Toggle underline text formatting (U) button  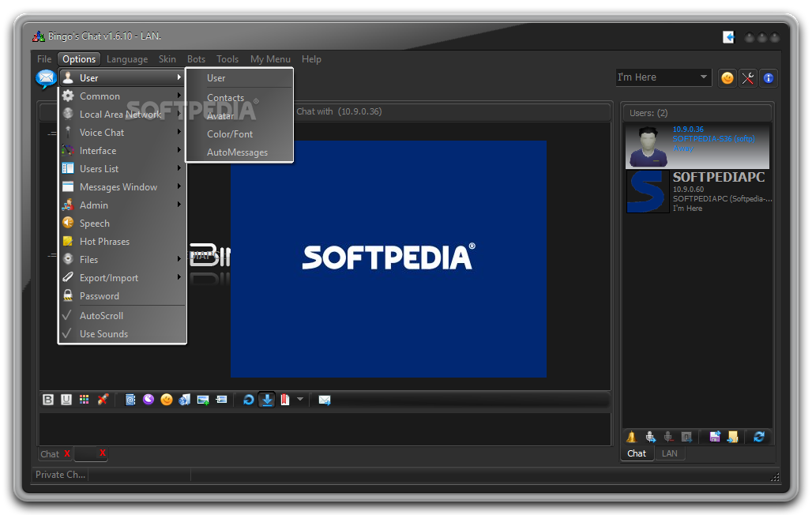pyautogui.click(x=66, y=400)
